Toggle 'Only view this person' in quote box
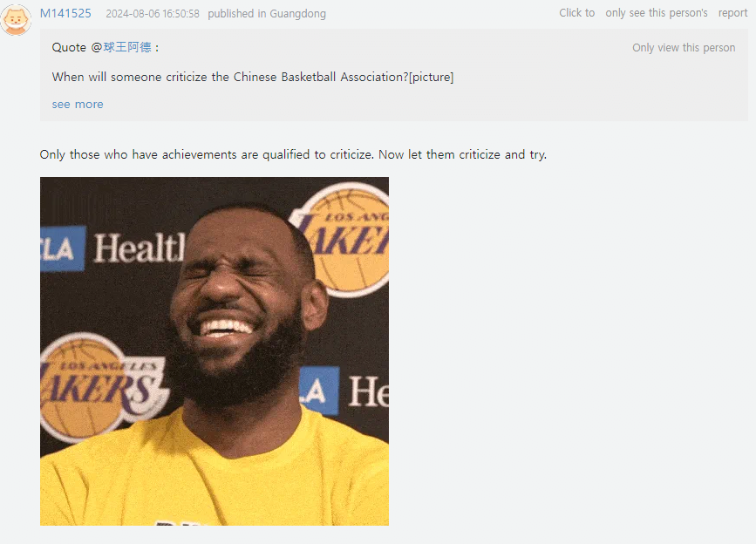The width and height of the screenshot is (756, 544). (x=684, y=48)
